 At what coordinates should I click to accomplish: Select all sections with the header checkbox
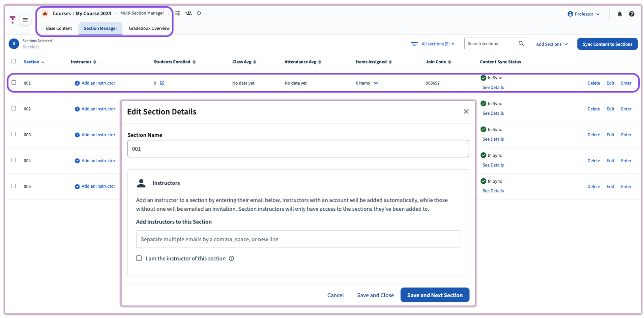click(14, 61)
